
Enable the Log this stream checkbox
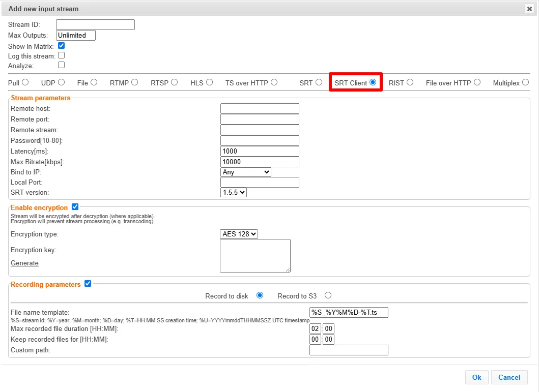[62, 55]
